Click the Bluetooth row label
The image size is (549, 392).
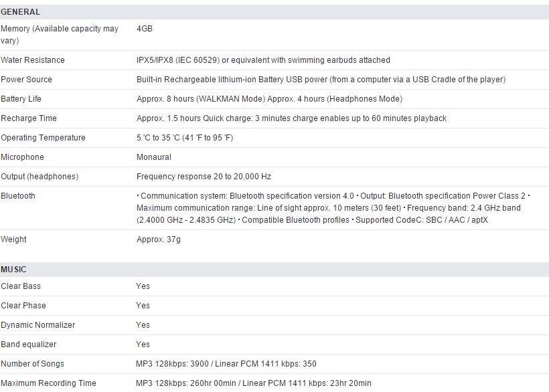pyautogui.click(x=18, y=196)
